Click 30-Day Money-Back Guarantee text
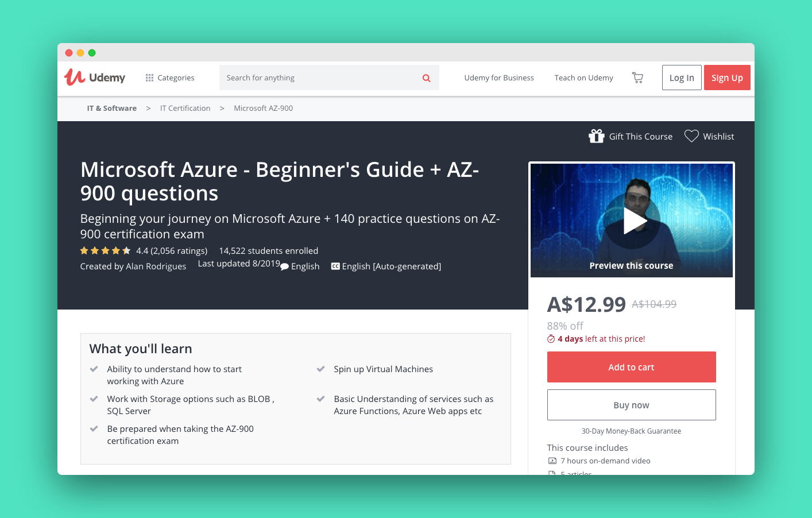Image resolution: width=812 pixels, height=518 pixels. point(631,431)
